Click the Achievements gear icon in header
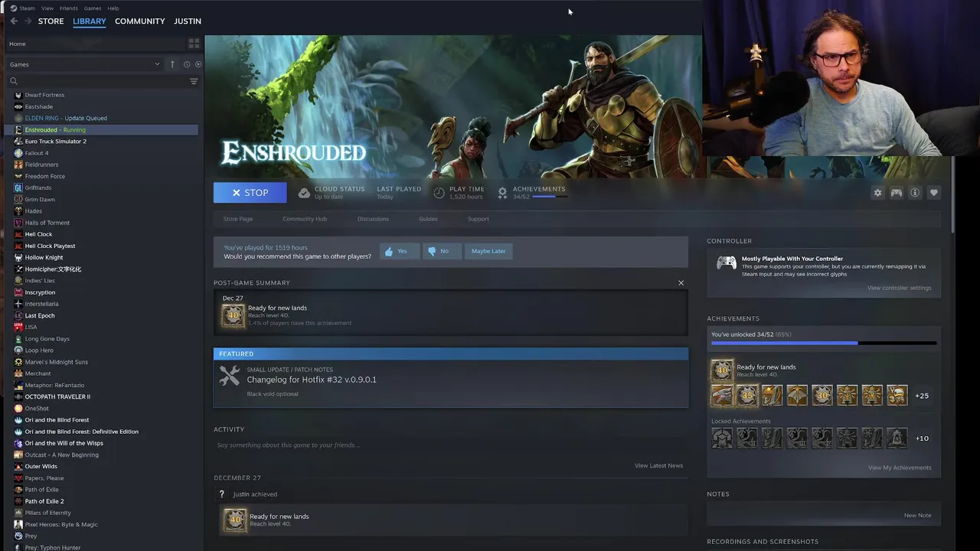980x551 pixels. tap(502, 193)
